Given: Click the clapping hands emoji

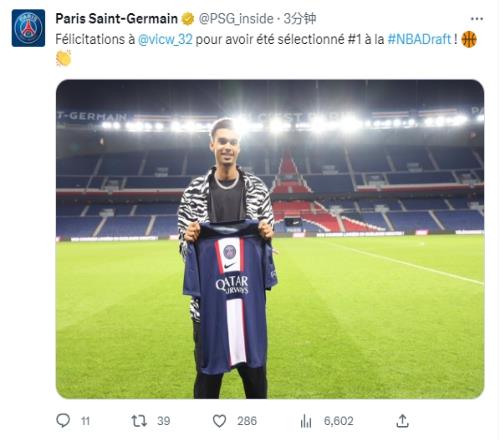Looking at the screenshot, I should pyautogui.click(x=63, y=58).
